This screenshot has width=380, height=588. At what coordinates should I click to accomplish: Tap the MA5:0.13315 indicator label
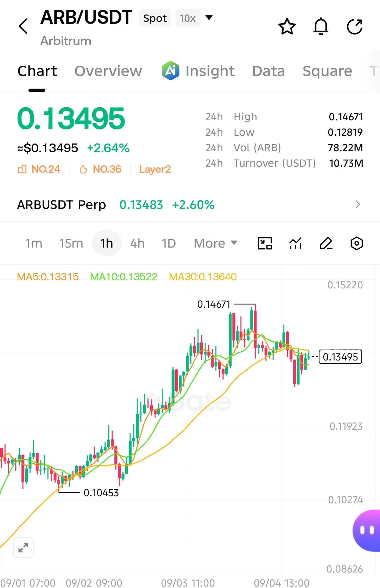[x=48, y=277]
